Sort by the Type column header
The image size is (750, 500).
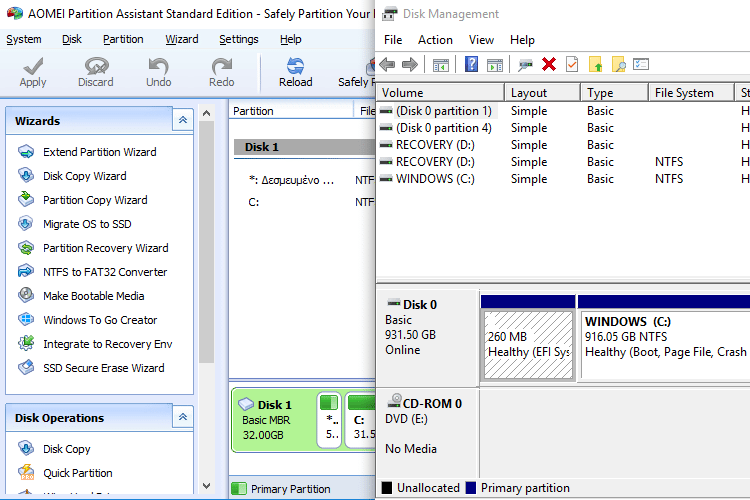coord(615,92)
